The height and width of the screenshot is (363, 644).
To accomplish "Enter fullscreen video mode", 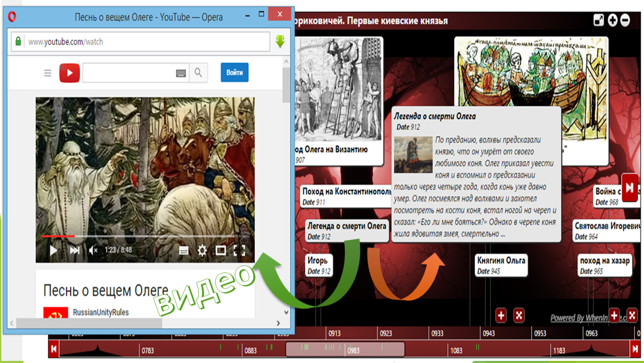I will [239, 250].
